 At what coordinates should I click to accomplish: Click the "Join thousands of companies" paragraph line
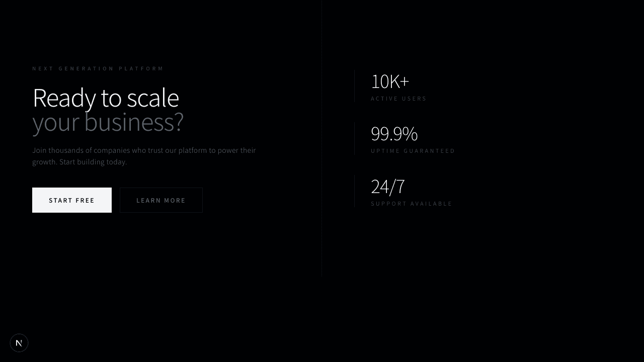click(144, 150)
